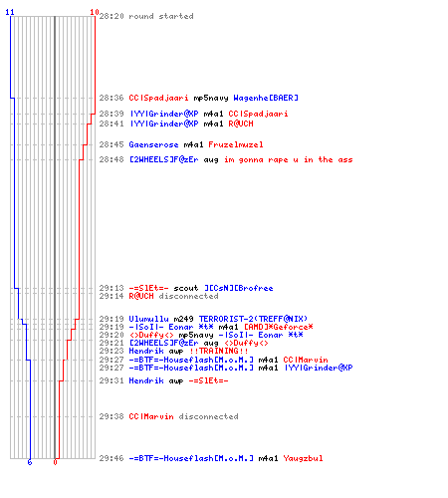Select |YY|Grinder@XP killer at 28:39
The image size is (448, 498).
[164, 114]
